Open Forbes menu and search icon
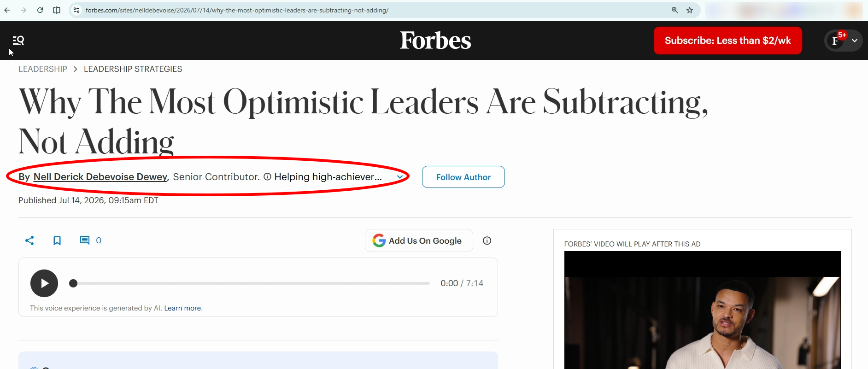The width and height of the screenshot is (868, 369). [x=18, y=41]
